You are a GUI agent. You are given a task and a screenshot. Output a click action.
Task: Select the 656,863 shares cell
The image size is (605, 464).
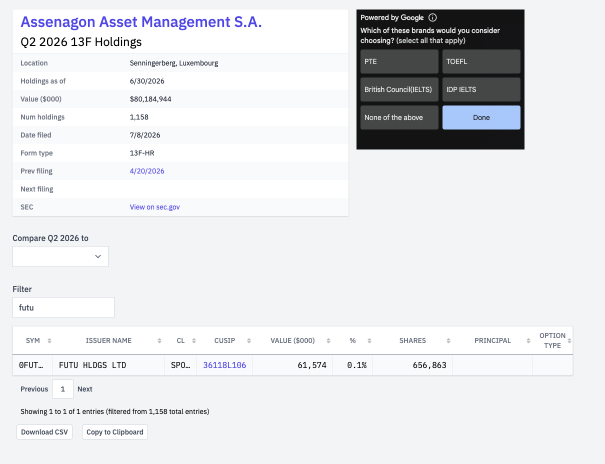412,365
